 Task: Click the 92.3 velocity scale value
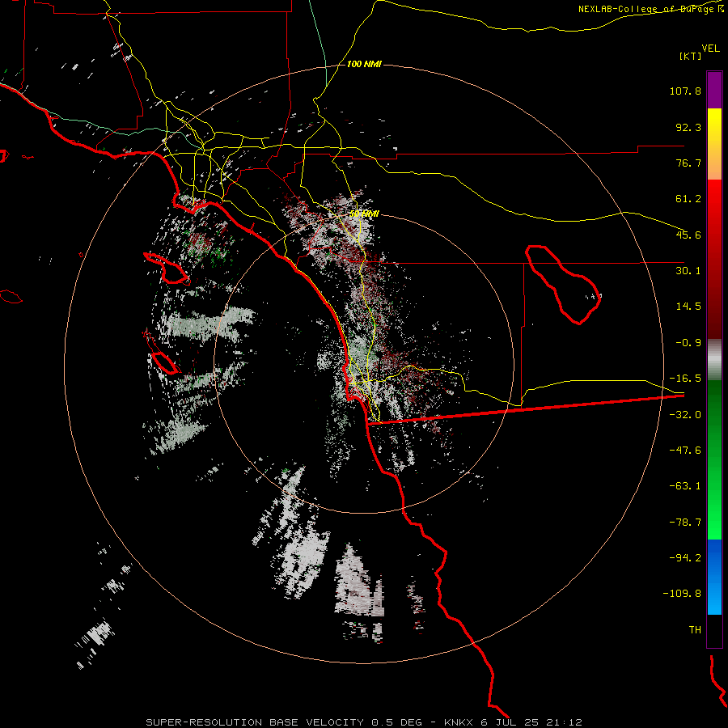point(688,127)
